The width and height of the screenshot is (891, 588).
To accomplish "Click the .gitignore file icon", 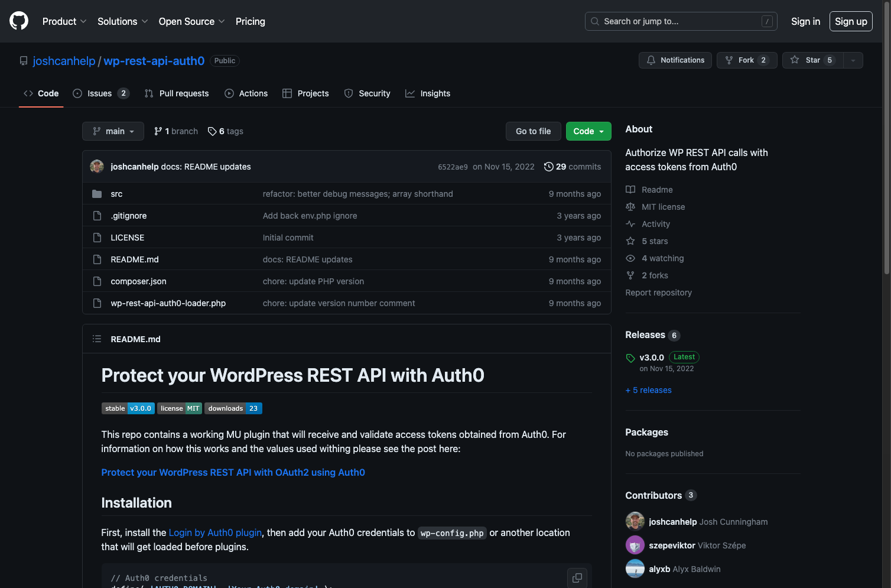I will tap(97, 216).
